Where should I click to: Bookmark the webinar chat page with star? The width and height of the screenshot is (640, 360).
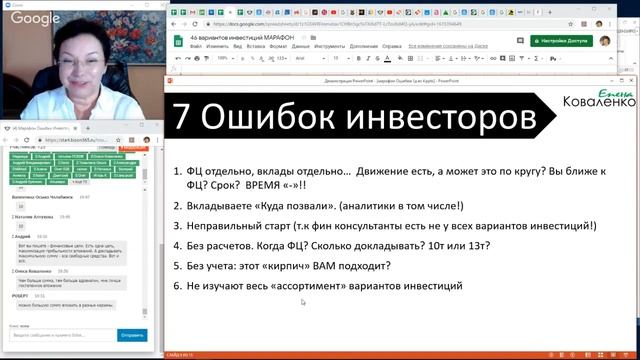click(118, 140)
